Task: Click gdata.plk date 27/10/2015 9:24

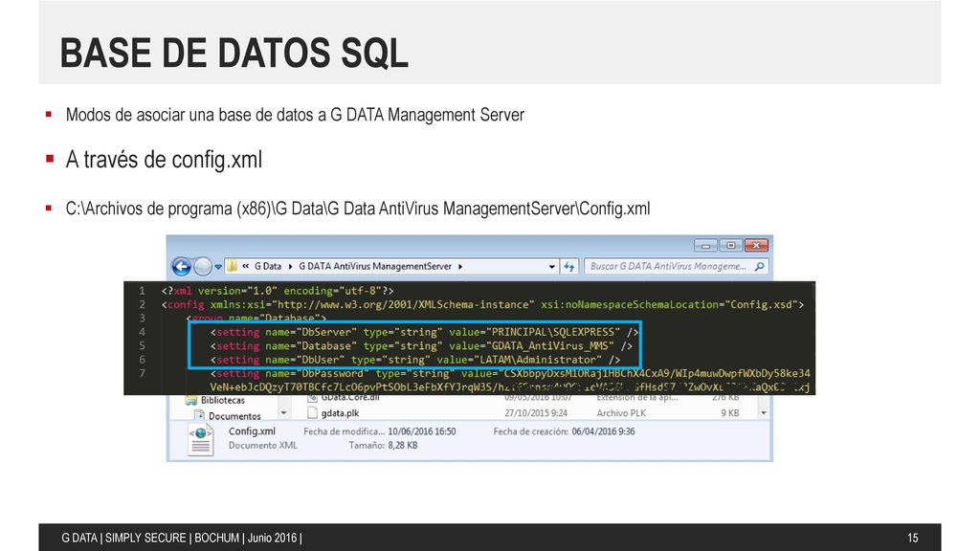Action: click(536, 413)
